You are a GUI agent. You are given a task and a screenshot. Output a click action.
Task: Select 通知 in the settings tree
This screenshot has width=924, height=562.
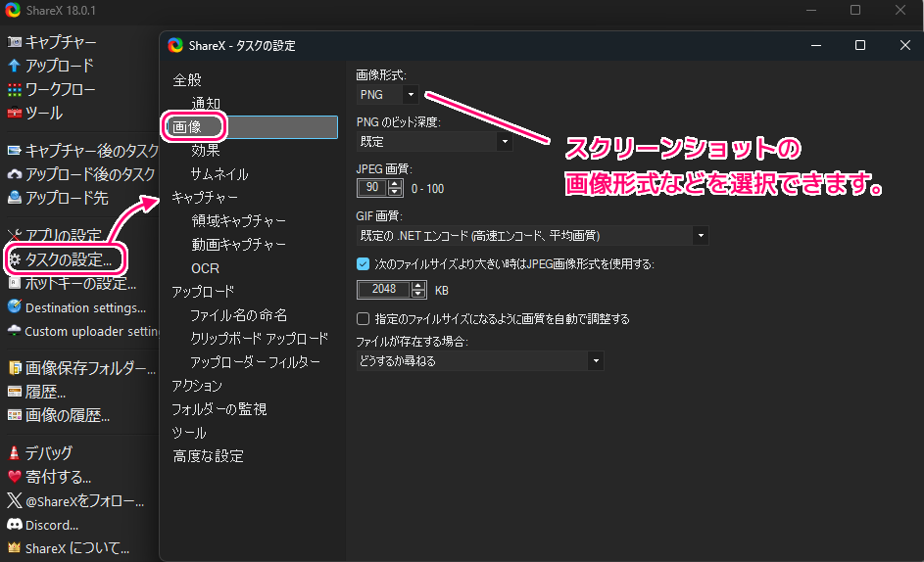206,104
